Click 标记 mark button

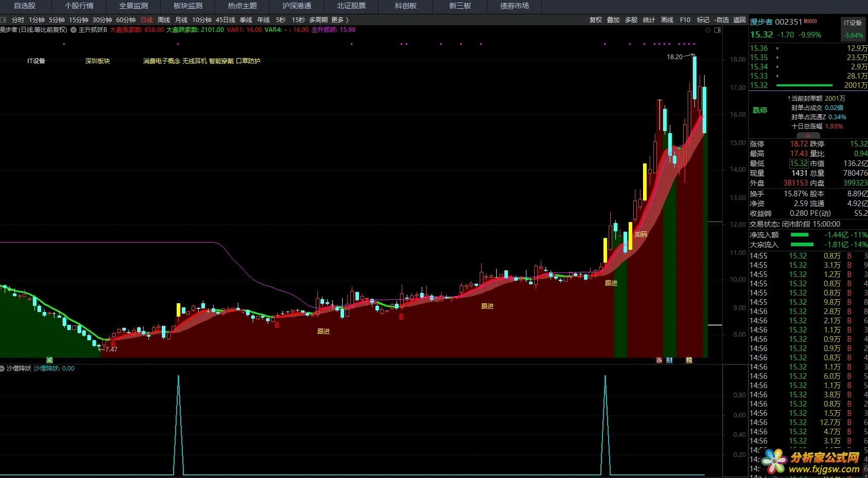pos(703,20)
